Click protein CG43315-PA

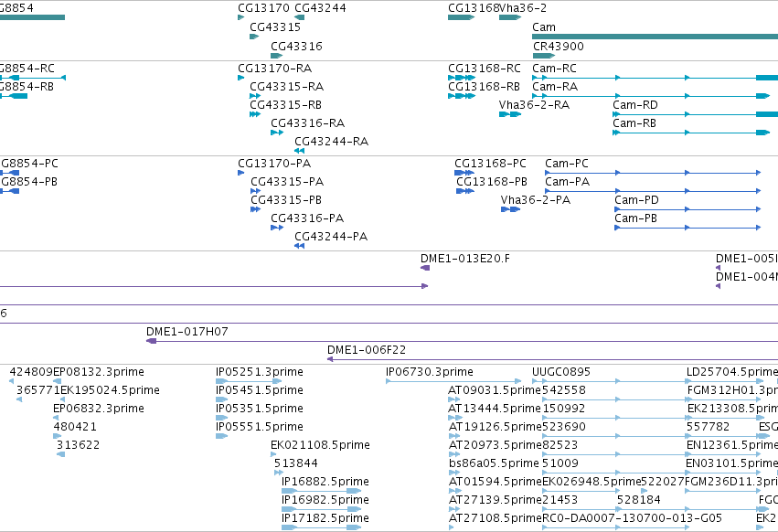(256, 191)
